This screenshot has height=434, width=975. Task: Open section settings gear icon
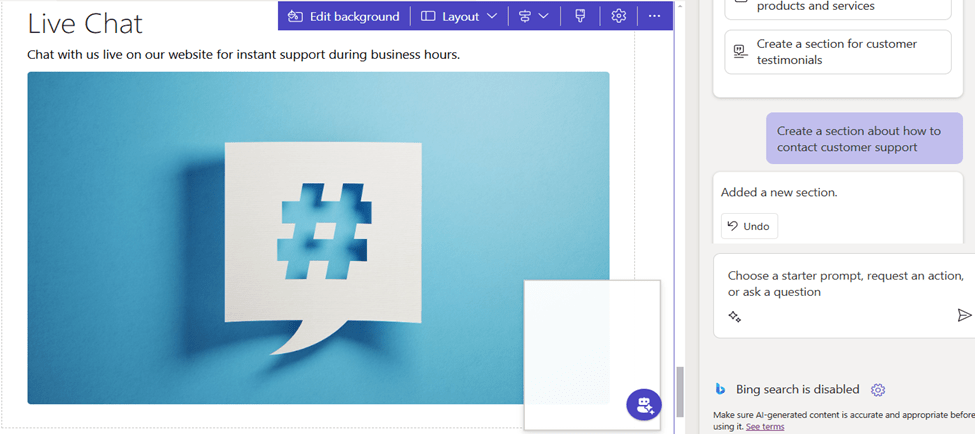(619, 16)
